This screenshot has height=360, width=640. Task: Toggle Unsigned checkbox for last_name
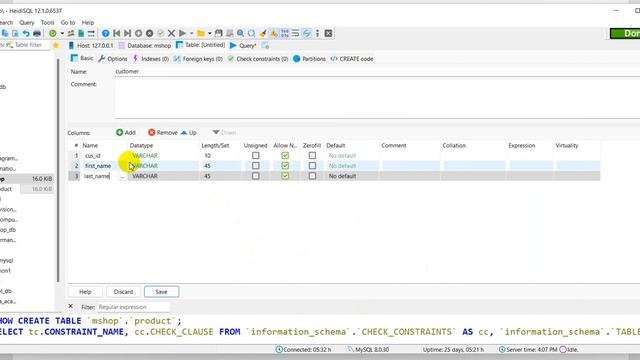click(x=256, y=176)
